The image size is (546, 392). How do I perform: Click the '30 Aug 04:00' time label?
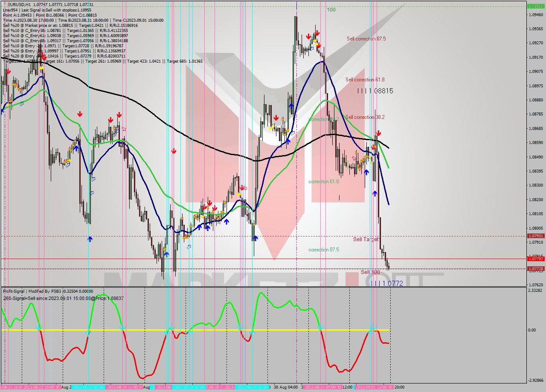click(286, 387)
